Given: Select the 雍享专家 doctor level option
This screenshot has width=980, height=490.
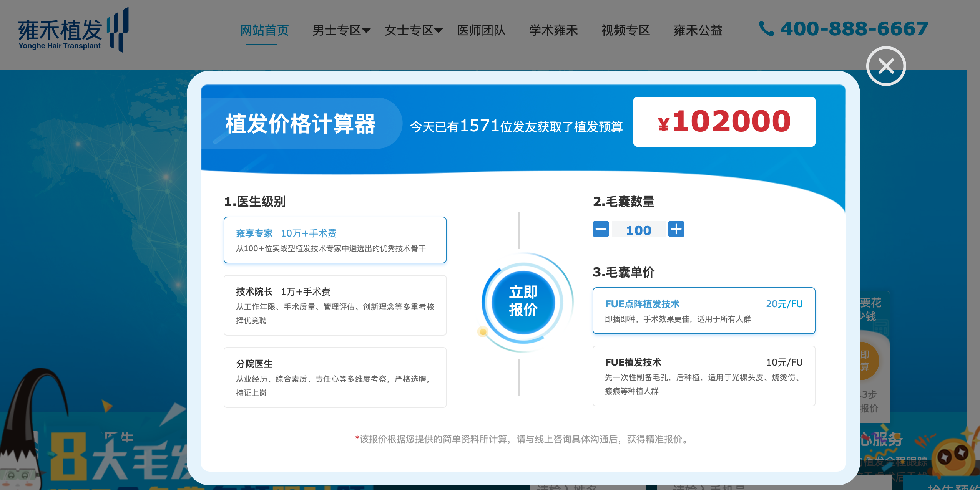Looking at the screenshot, I should pos(335,240).
